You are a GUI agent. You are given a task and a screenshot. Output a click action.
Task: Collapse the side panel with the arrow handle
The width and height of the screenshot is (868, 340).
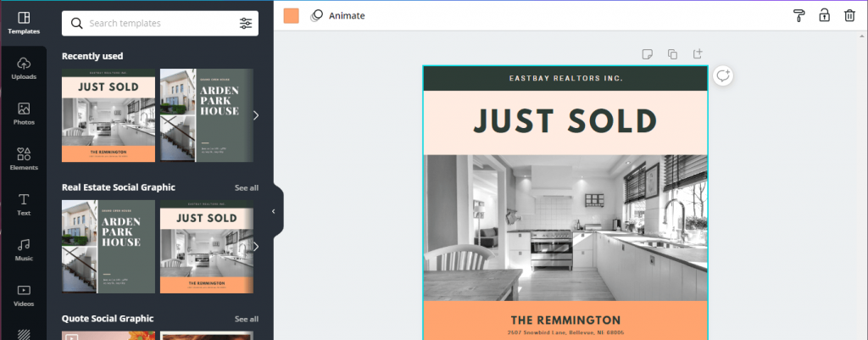point(274,211)
